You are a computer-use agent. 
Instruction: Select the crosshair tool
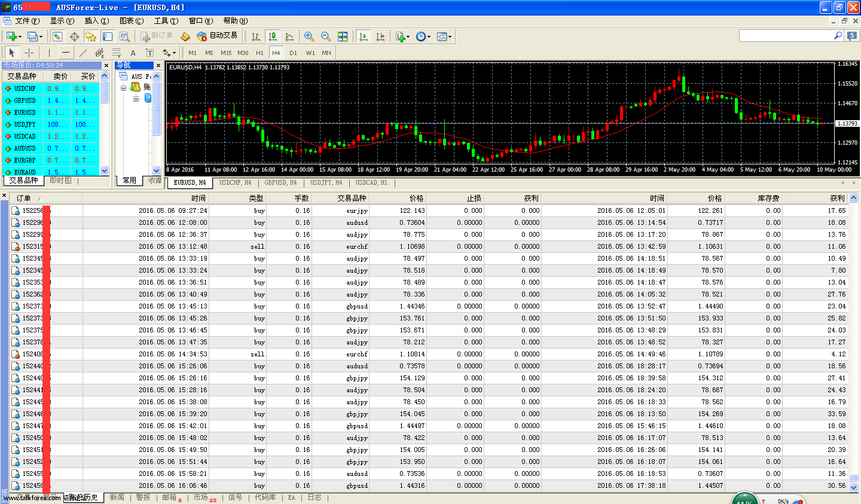[x=29, y=53]
